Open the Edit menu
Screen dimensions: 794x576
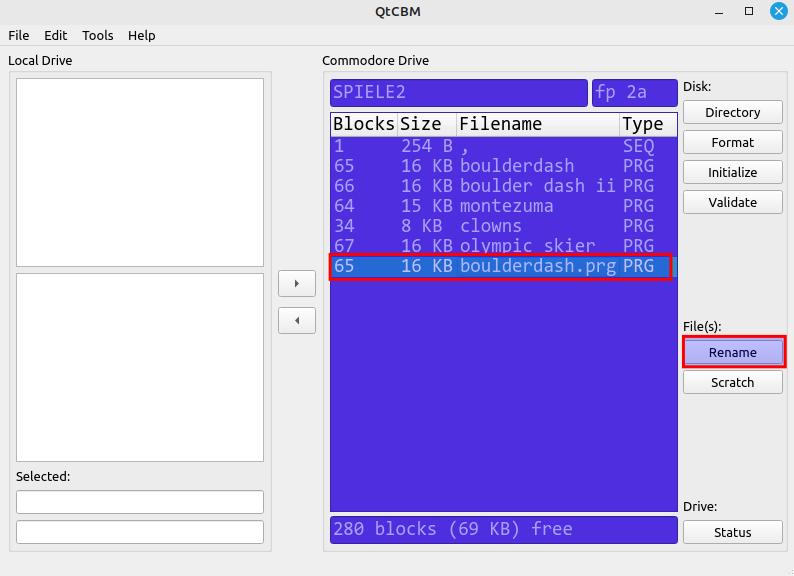pos(56,35)
